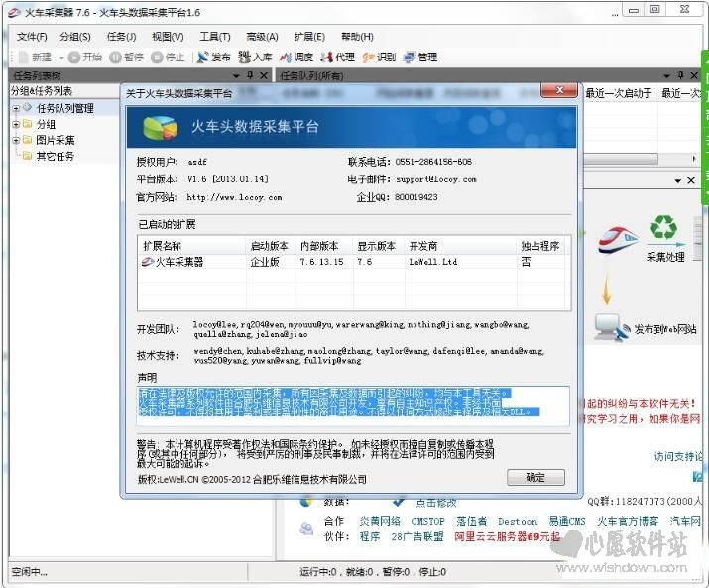Image resolution: width=709 pixels, height=588 pixels.
Task: Click the scrollbar right arrow in task queue
Action: pos(694,159)
